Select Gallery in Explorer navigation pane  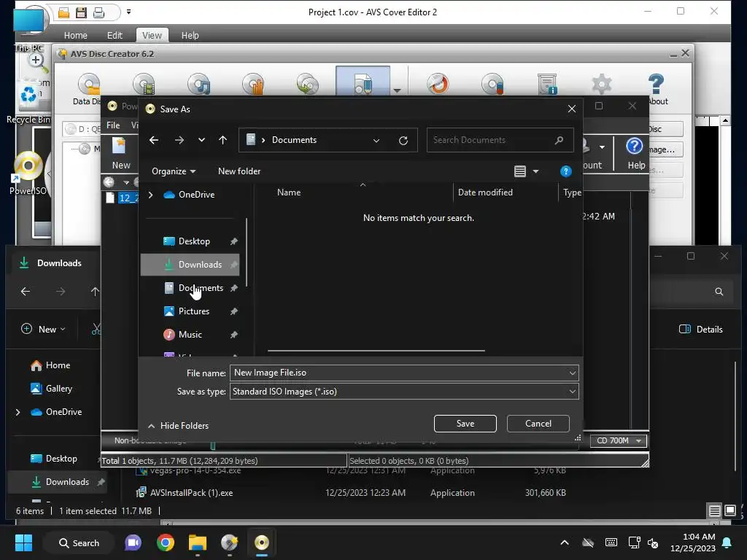(x=52, y=389)
